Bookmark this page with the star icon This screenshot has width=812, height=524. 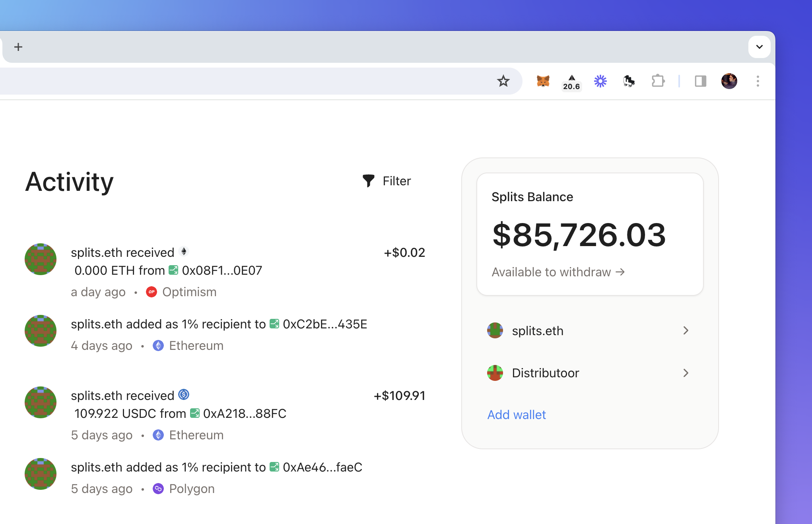(503, 81)
